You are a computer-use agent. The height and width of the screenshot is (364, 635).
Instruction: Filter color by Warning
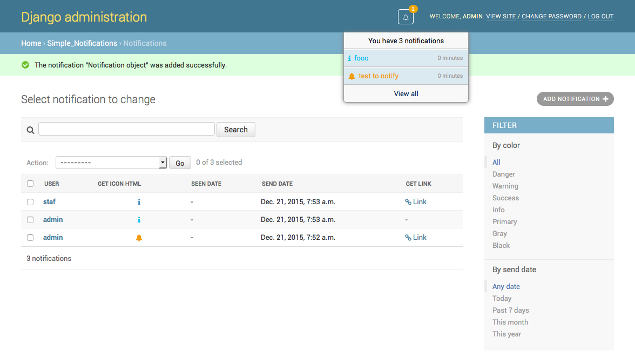click(x=505, y=186)
